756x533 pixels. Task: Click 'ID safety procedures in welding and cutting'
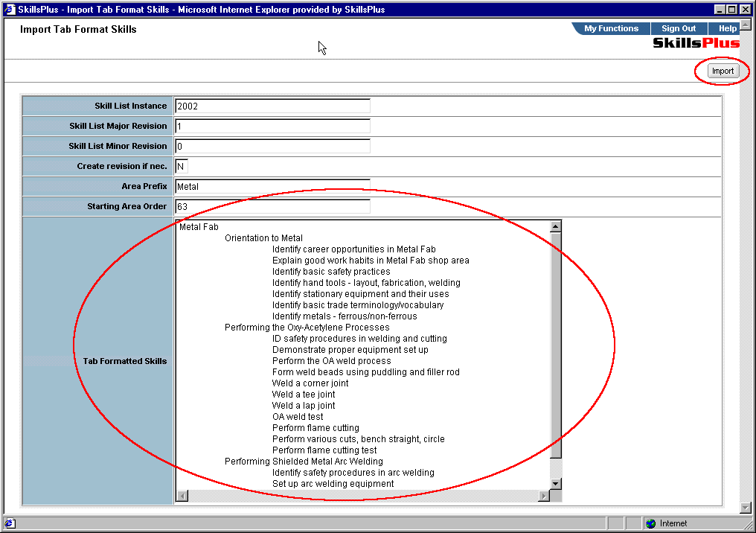[x=359, y=339]
